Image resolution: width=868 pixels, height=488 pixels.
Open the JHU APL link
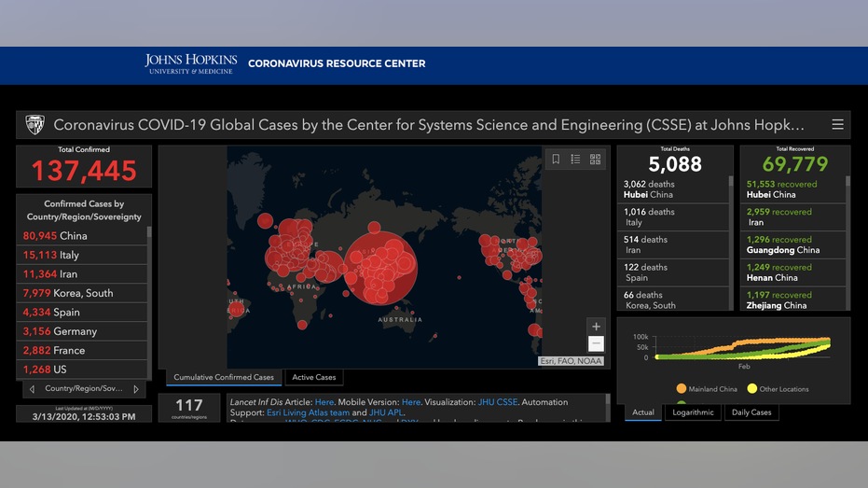tap(386, 412)
